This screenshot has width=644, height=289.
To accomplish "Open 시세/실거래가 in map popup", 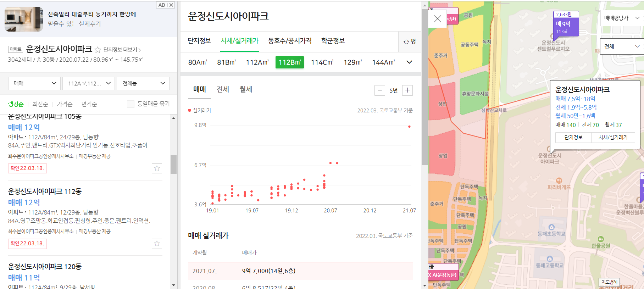I will (x=613, y=137).
